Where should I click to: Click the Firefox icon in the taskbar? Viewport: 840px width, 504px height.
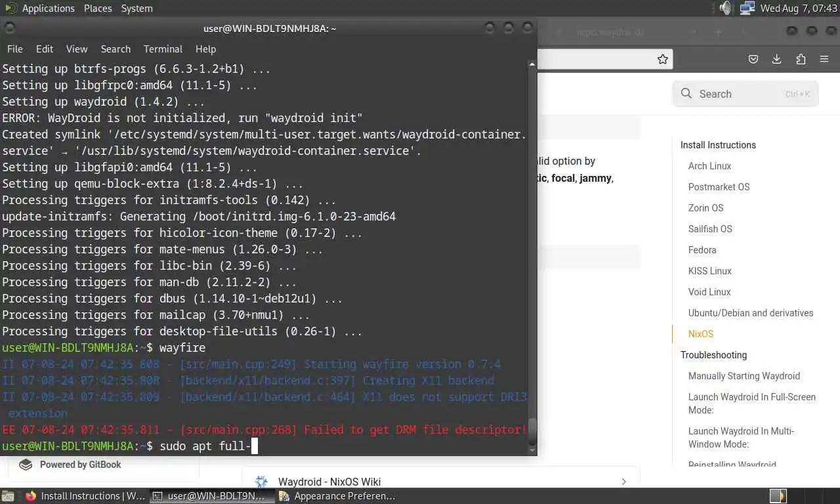(x=31, y=496)
